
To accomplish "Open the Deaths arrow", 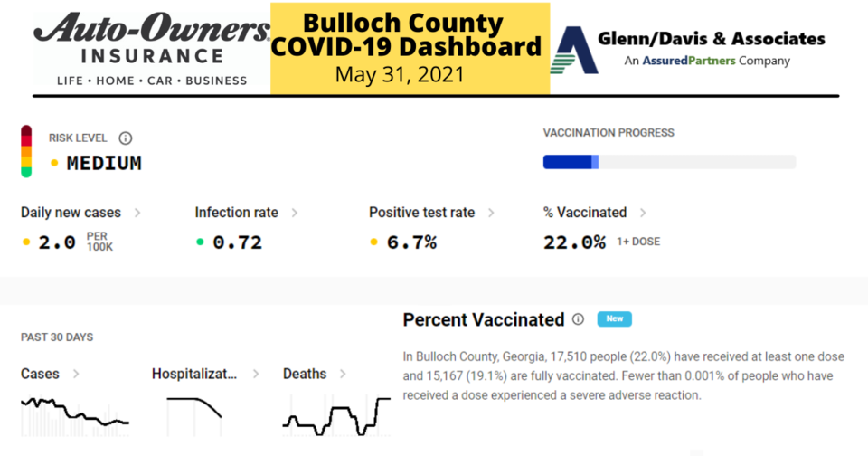I will 343,374.
